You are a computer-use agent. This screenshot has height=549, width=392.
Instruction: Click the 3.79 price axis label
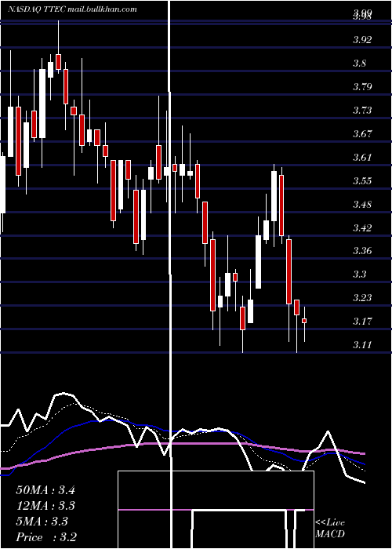point(362,87)
